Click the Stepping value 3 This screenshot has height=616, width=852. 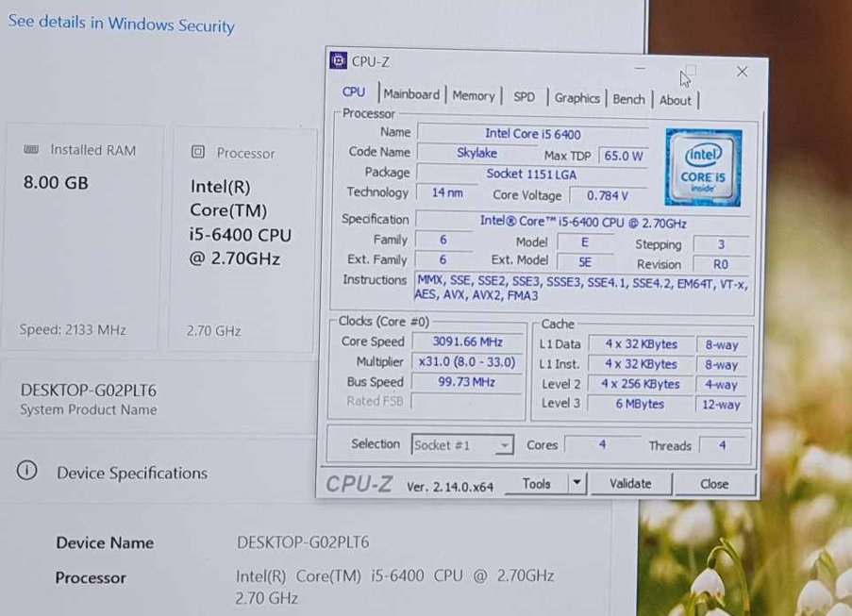(x=721, y=244)
